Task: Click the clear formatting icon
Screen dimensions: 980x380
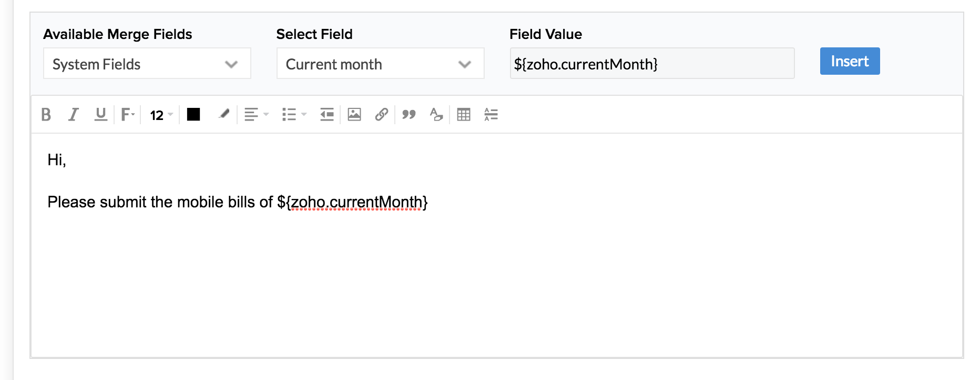Action: pyautogui.click(x=436, y=114)
